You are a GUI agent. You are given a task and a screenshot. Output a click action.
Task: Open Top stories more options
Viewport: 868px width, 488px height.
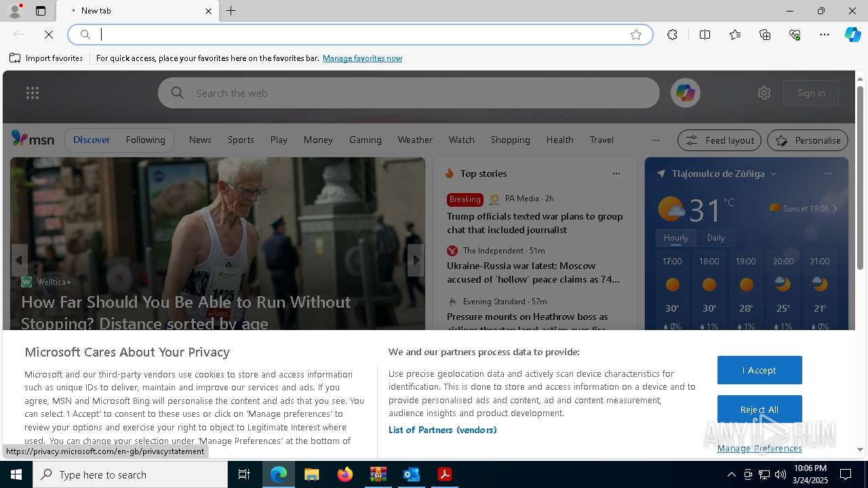pos(616,174)
